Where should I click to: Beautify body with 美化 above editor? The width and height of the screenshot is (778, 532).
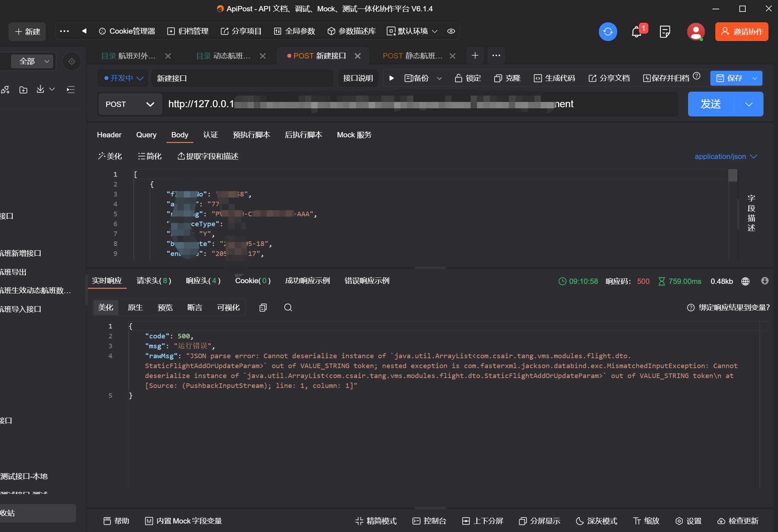[x=110, y=156]
